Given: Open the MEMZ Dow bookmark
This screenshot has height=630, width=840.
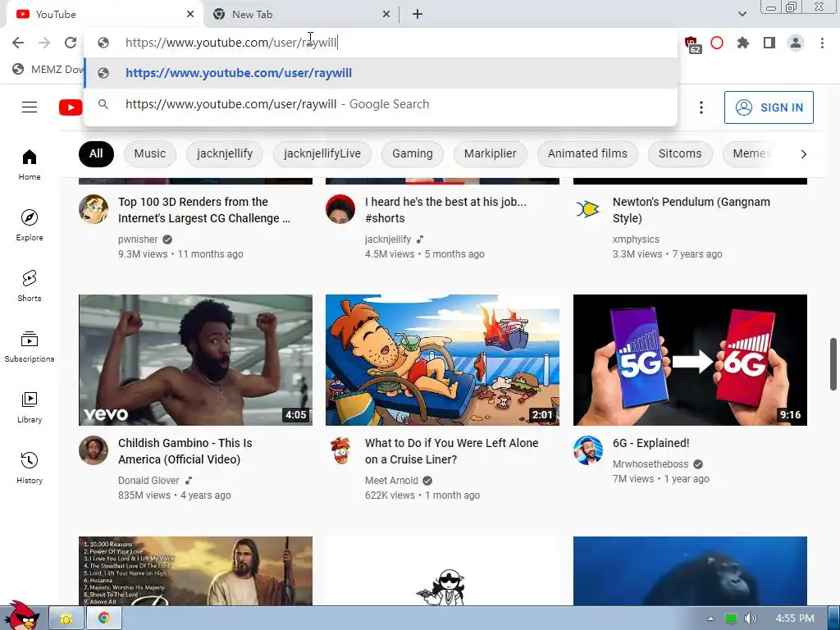Looking at the screenshot, I should point(48,70).
